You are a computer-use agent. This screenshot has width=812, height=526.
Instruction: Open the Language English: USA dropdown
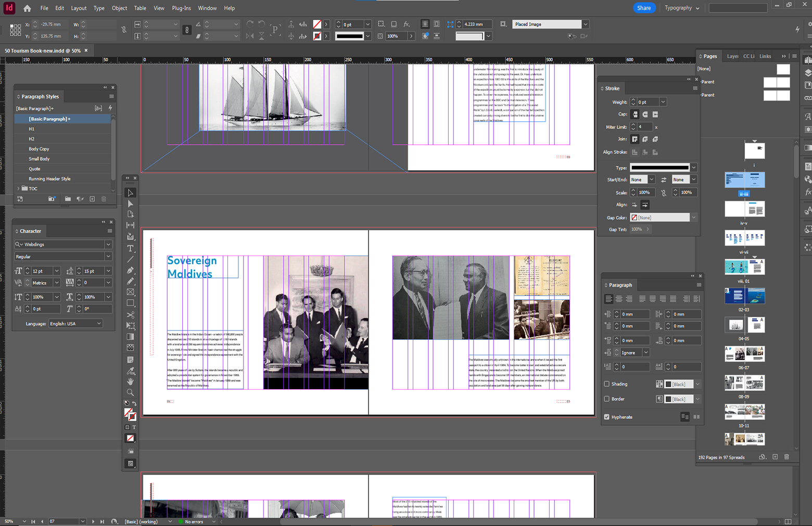coord(75,324)
